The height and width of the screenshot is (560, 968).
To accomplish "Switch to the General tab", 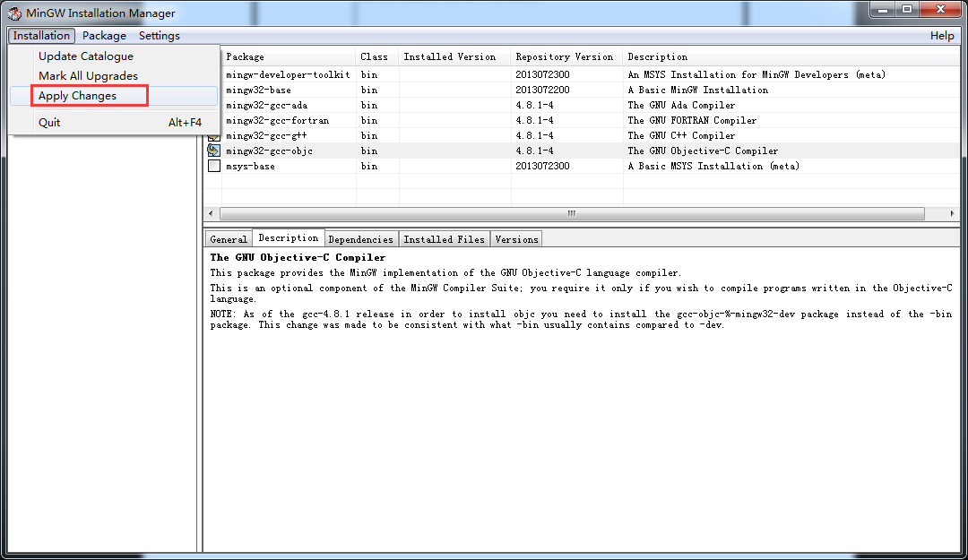I will pos(229,239).
